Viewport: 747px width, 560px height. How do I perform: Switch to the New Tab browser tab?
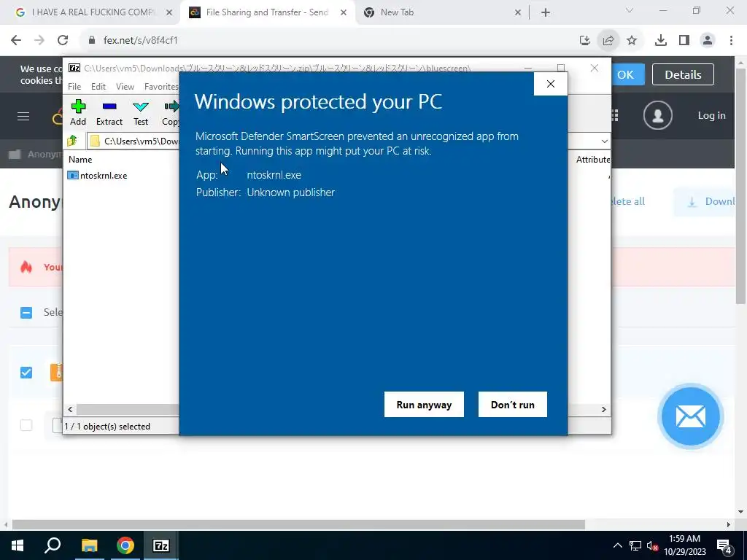coord(441,12)
